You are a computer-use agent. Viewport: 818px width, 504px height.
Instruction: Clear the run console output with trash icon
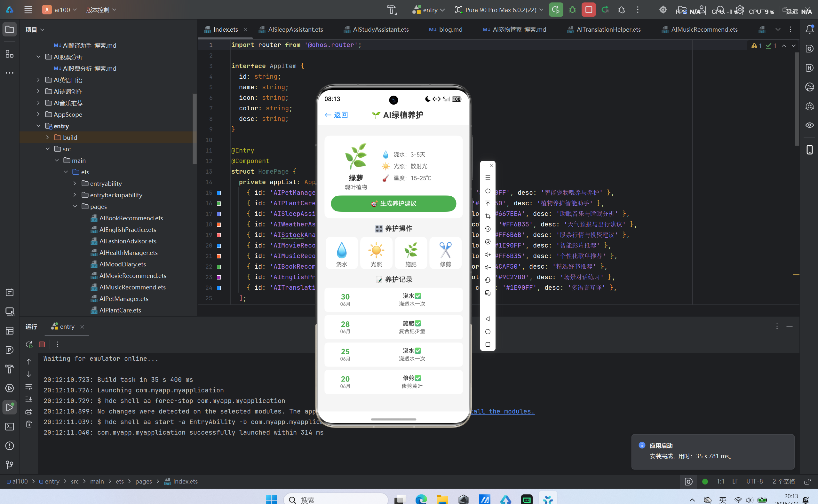coord(29,424)
